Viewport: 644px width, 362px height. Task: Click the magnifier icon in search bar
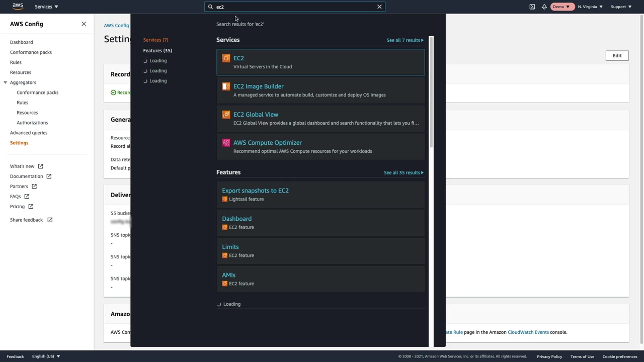tap(211, 7)
